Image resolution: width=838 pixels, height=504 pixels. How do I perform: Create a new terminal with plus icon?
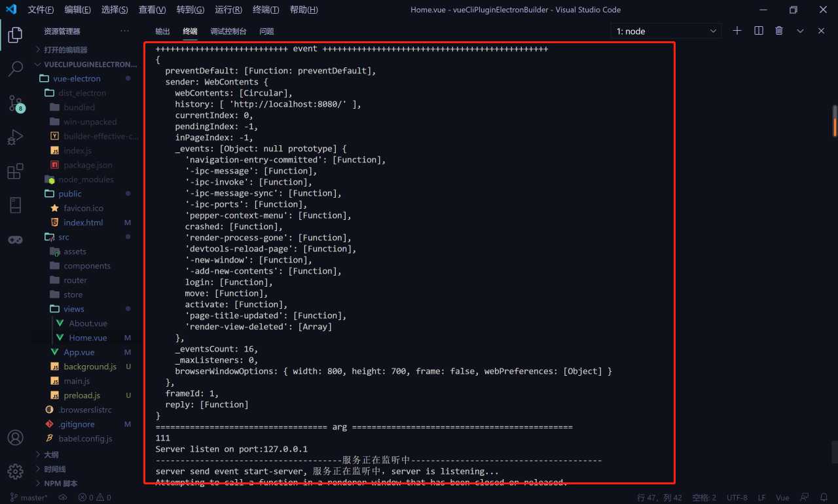click(737, 31)
